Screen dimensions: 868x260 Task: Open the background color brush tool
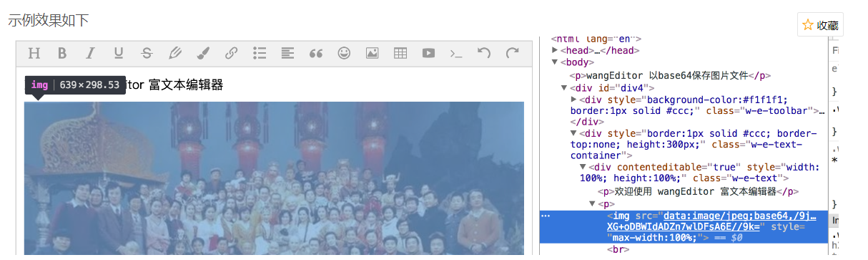pyautogui.click(x=203, y=53)
